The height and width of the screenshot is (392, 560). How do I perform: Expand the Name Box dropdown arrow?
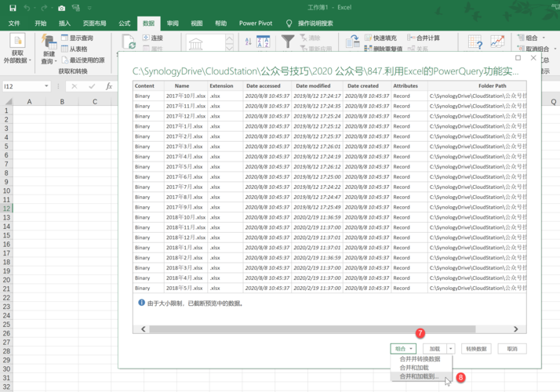(x=46, y=86)
